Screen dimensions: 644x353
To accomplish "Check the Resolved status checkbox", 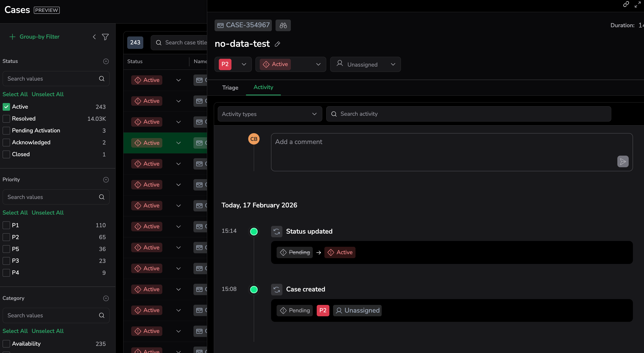I will point(6,119).
